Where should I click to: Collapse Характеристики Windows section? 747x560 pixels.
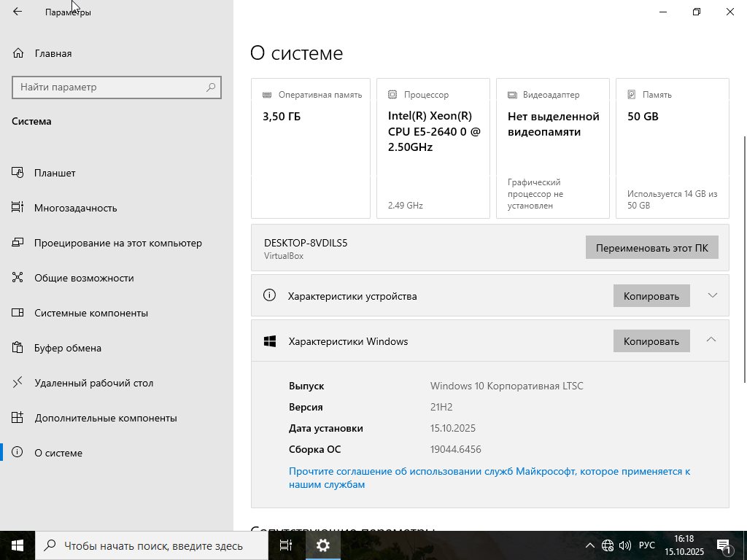click(711, 340)
